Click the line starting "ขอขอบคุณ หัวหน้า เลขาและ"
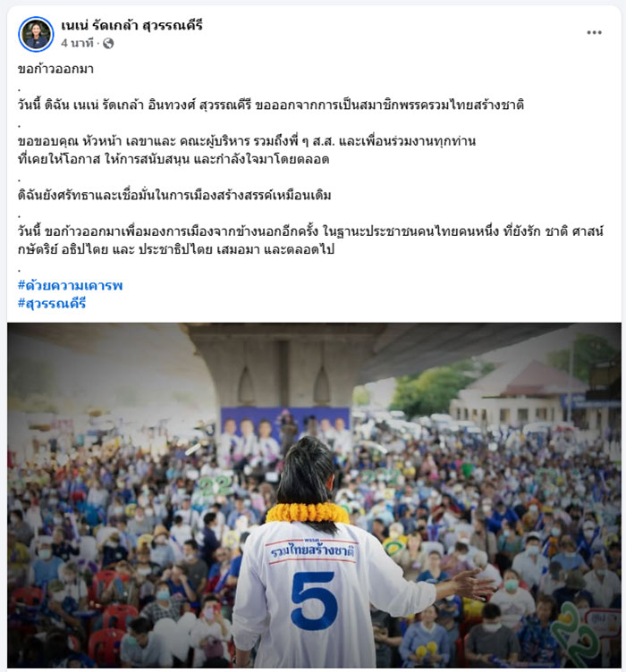This screenshot has height=672, width=626. tap(247, 141)
